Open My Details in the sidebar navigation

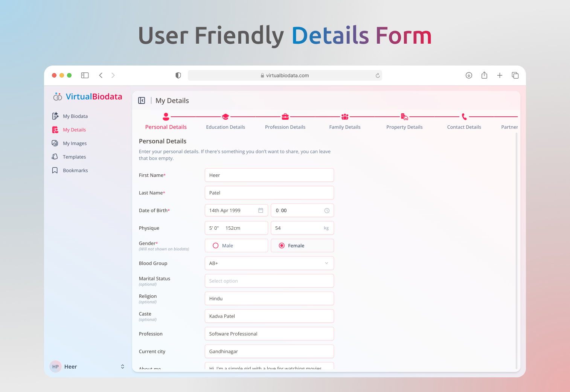coord(74,130)
